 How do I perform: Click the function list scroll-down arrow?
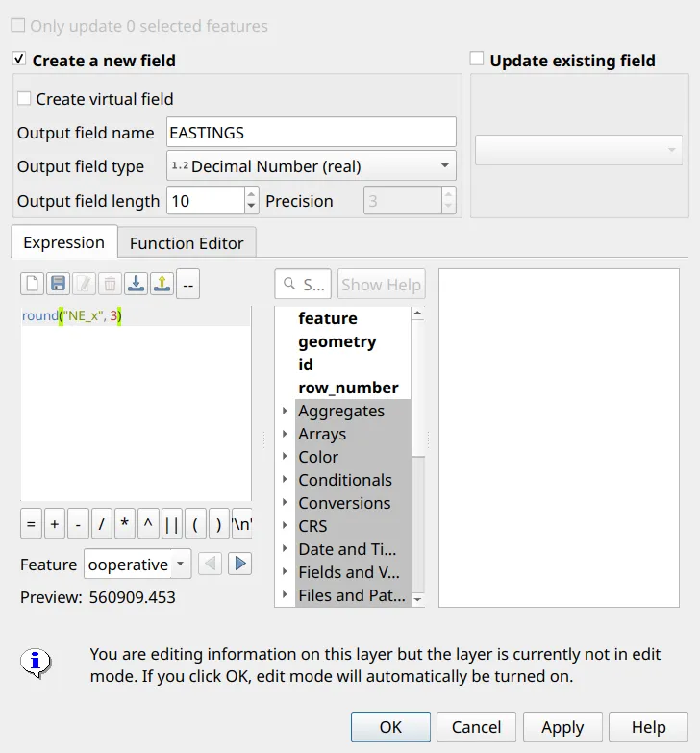click(x=417, y=599)
